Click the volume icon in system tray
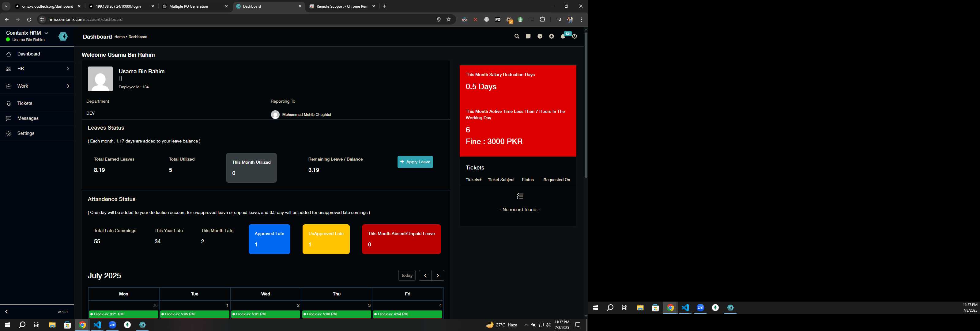 [x=548, y=325]
